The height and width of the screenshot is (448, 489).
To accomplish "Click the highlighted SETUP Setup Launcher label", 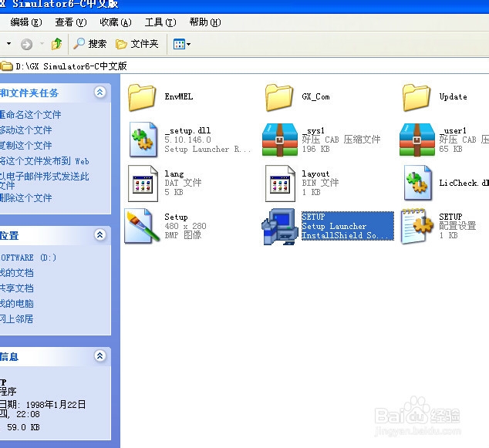I will click(347, 226).
